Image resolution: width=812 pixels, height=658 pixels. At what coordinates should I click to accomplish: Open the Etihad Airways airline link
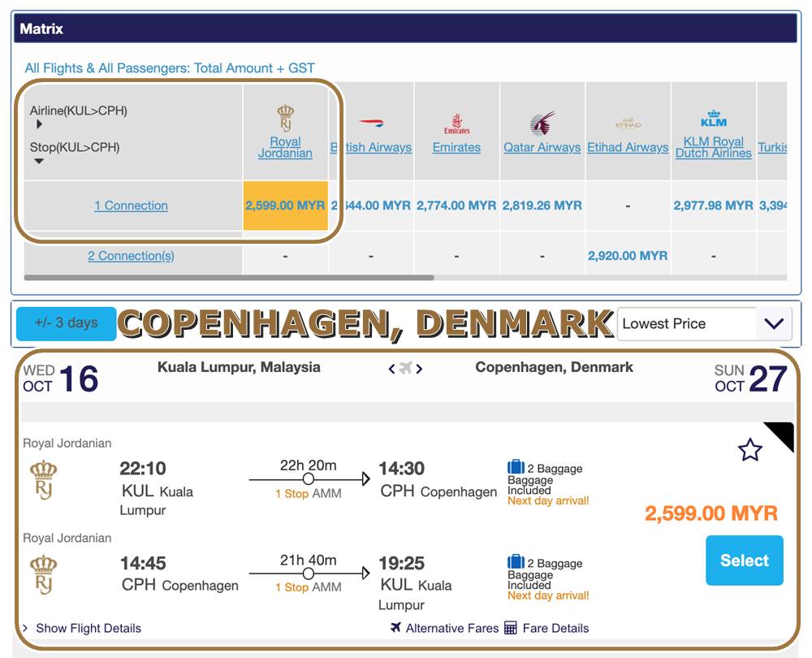[628, 148]
